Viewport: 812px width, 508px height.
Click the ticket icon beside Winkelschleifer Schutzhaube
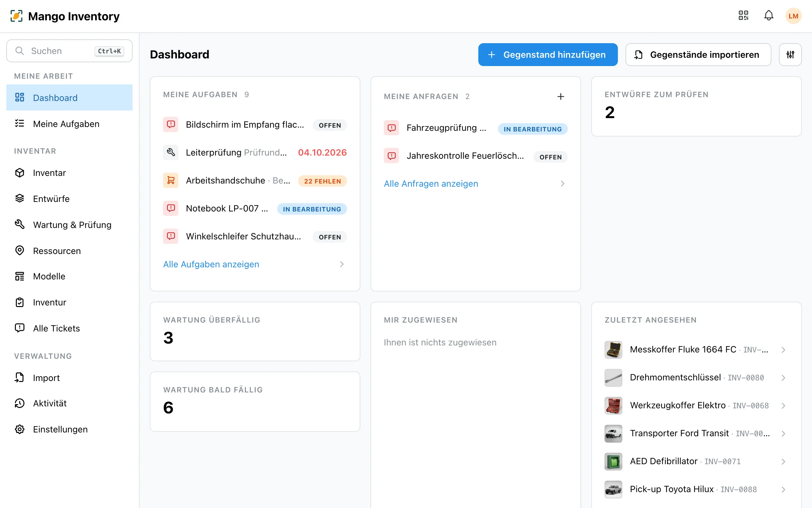click(171, 236)
